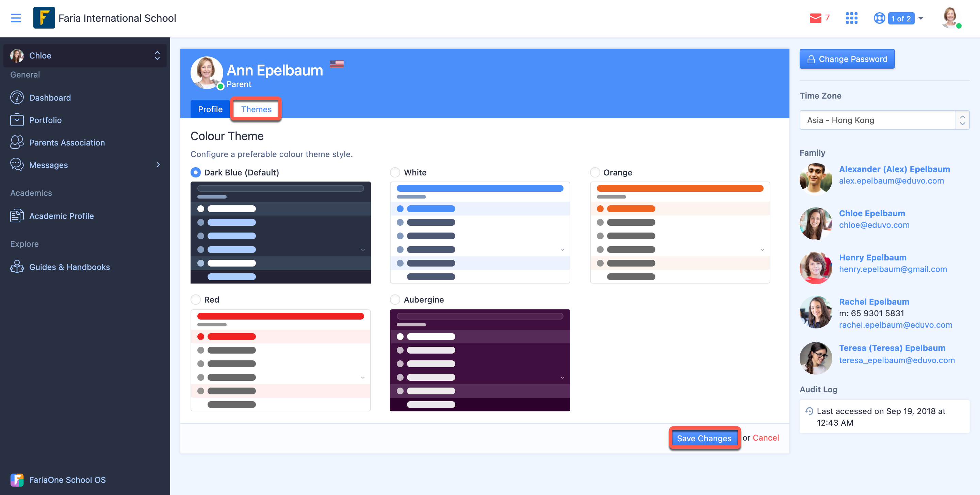Click the Change Password button

pyautogui.click(x=847, y=59)
